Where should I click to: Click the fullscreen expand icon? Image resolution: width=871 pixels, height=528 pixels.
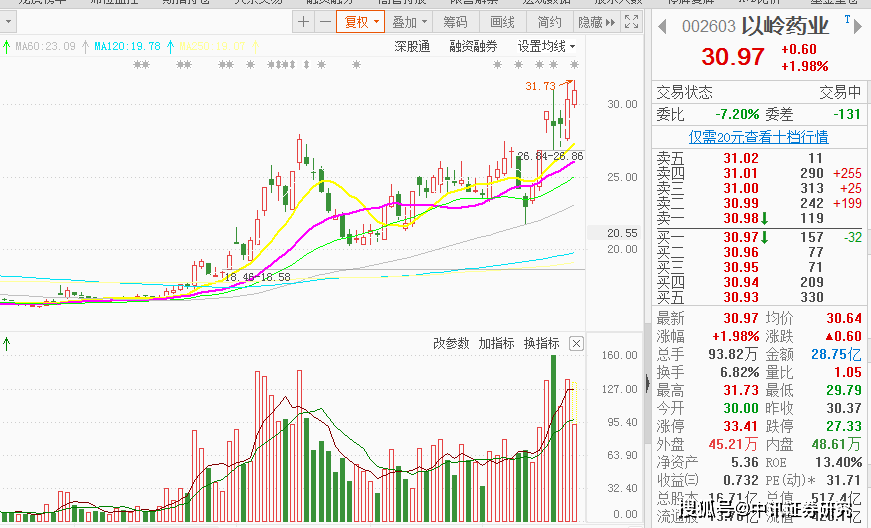click(x=632, y=22)
